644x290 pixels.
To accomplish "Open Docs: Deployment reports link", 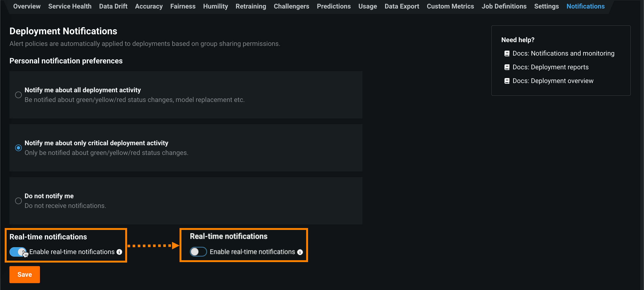I will tap(550, 67).
